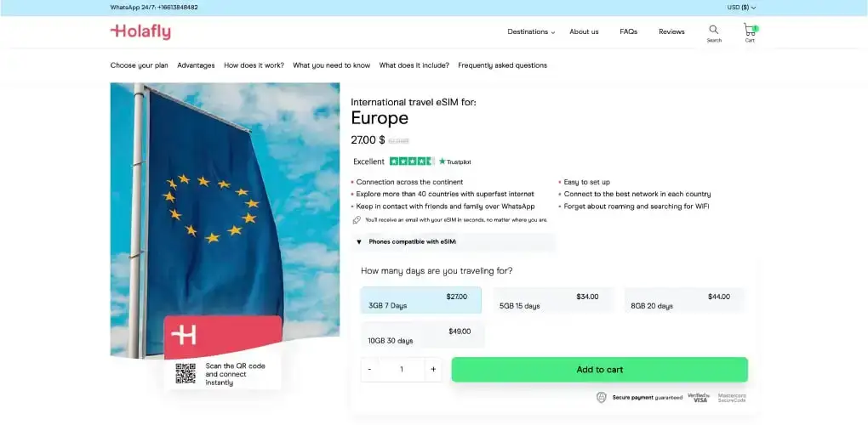Expand Phones compatible with eSIM

tap(412, 241)
